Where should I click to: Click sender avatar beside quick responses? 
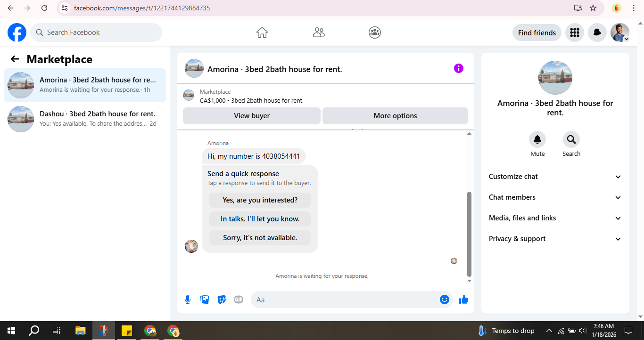tap(191, 246)
